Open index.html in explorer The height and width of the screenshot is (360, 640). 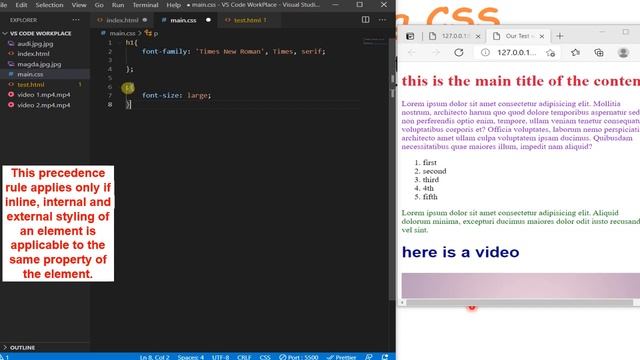[33, 54]
